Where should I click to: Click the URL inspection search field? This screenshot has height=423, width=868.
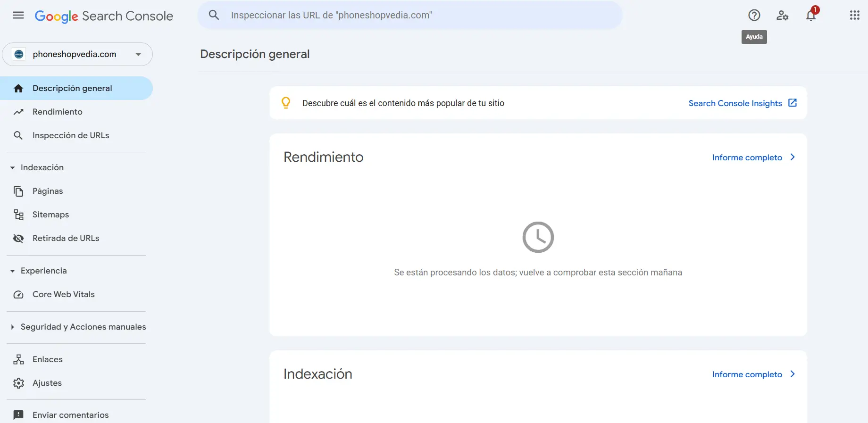[410, 15]
